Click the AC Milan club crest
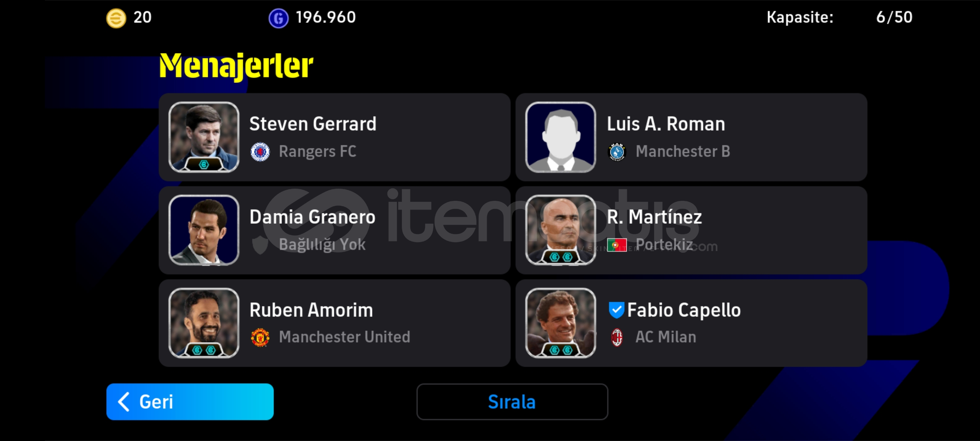This screenshot has height=441, width=980. coord(617,337)
